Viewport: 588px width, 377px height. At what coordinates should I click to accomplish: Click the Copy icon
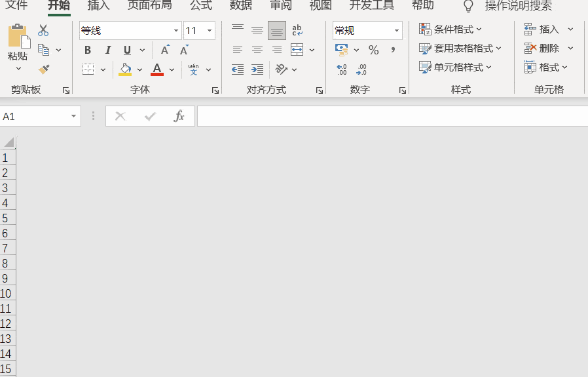43,50
